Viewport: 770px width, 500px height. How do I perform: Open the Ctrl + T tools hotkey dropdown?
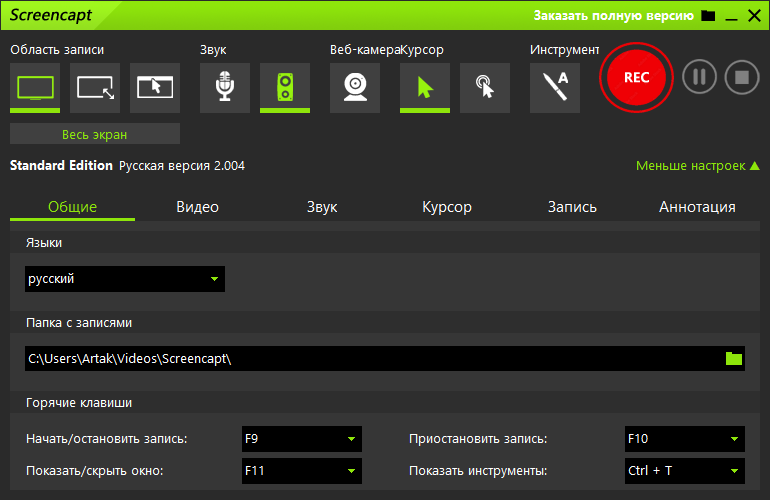[x=685, y=471]
